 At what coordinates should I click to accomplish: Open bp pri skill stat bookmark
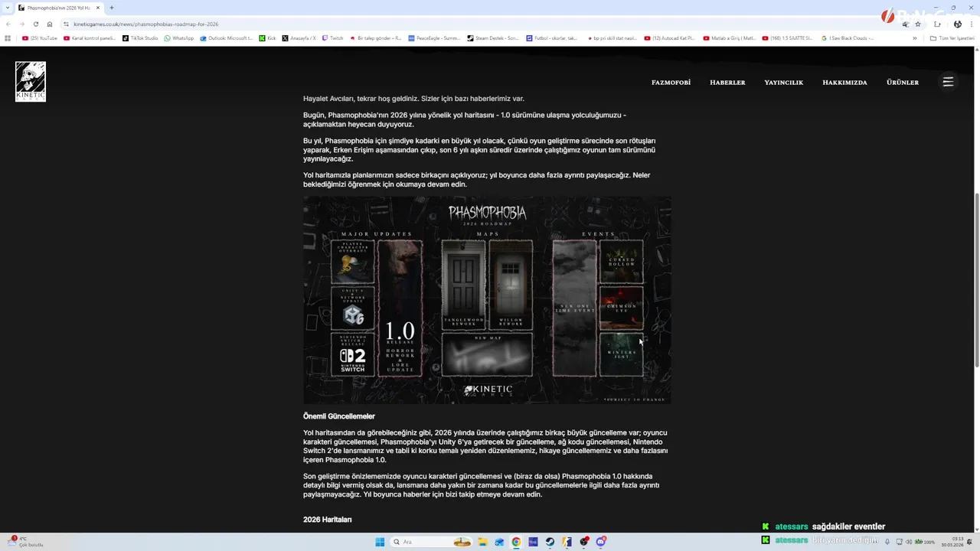(x=611, y=38)
